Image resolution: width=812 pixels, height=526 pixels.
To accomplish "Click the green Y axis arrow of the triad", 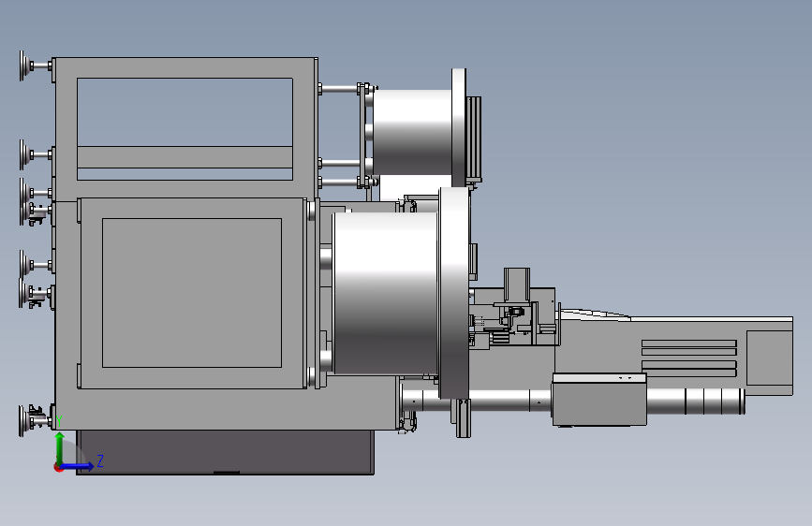I will coord(60,447).
